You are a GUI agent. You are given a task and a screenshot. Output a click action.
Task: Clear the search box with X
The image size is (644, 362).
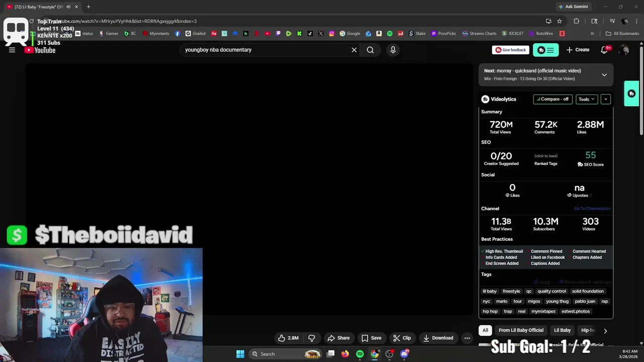[354, 50]
